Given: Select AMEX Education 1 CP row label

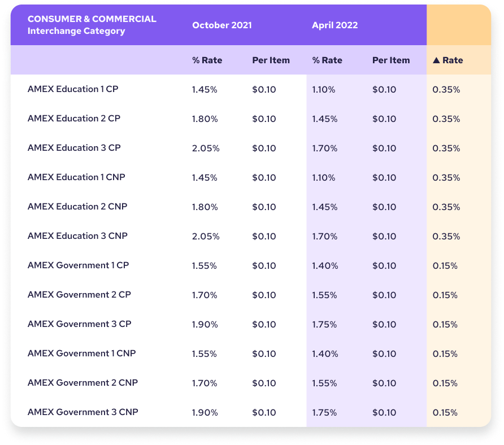Looking at the screenshot, I should [73, 89].
